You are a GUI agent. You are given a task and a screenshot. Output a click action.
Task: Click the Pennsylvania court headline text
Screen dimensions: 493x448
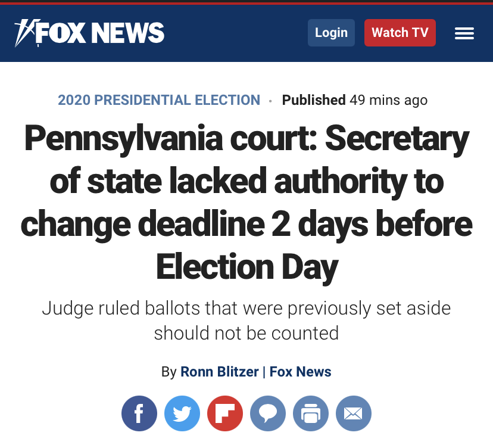coord(246,203)
